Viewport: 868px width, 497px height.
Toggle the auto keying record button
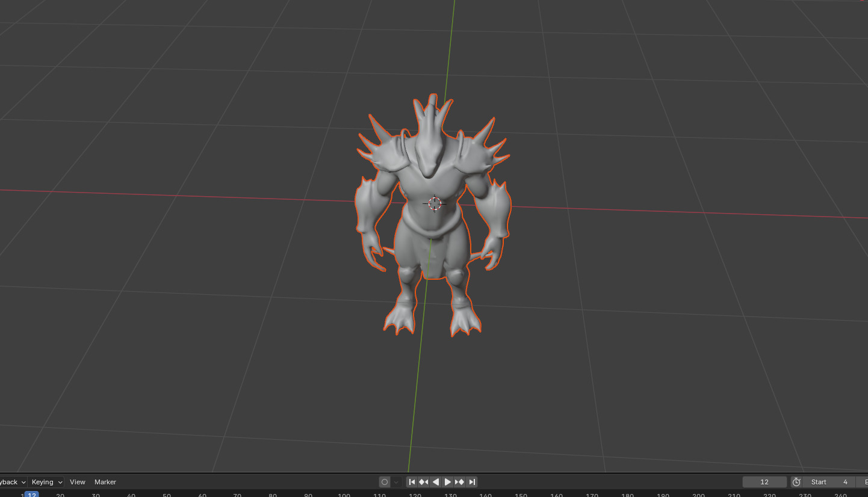(x=385, y=482)
